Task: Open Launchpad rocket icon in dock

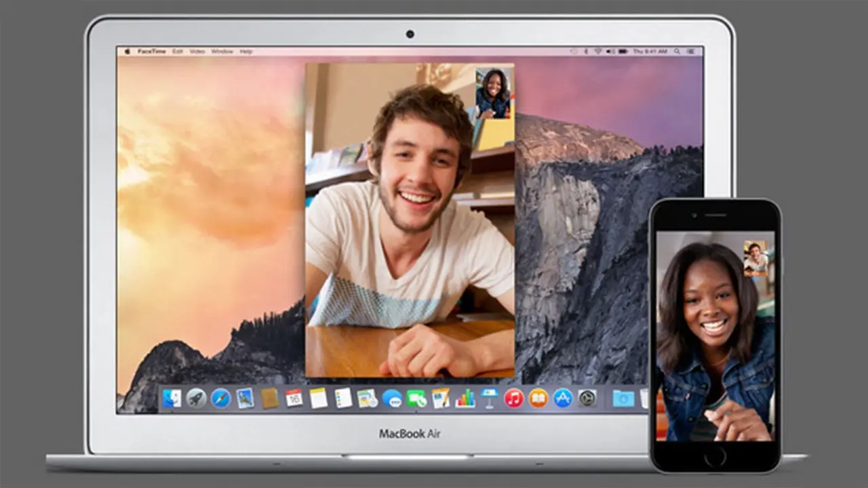Action: tap(196, 399)
